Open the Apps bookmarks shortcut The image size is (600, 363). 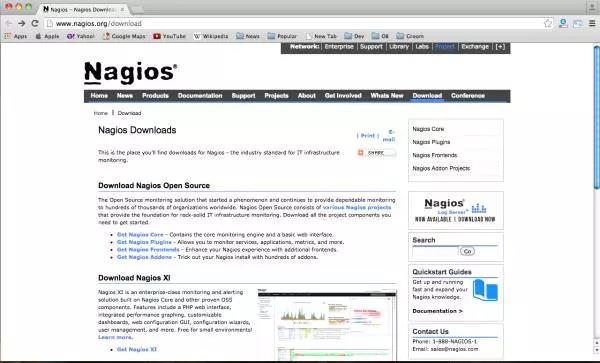(x=16, y=36)
